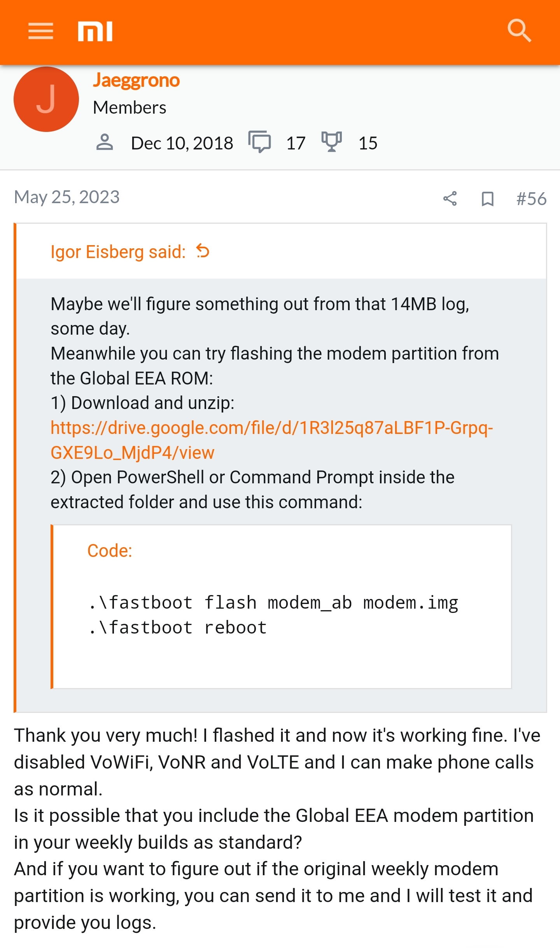Click the May 25, 2023 post date
This screenshot has height=948, width=560.
[67, 197]
